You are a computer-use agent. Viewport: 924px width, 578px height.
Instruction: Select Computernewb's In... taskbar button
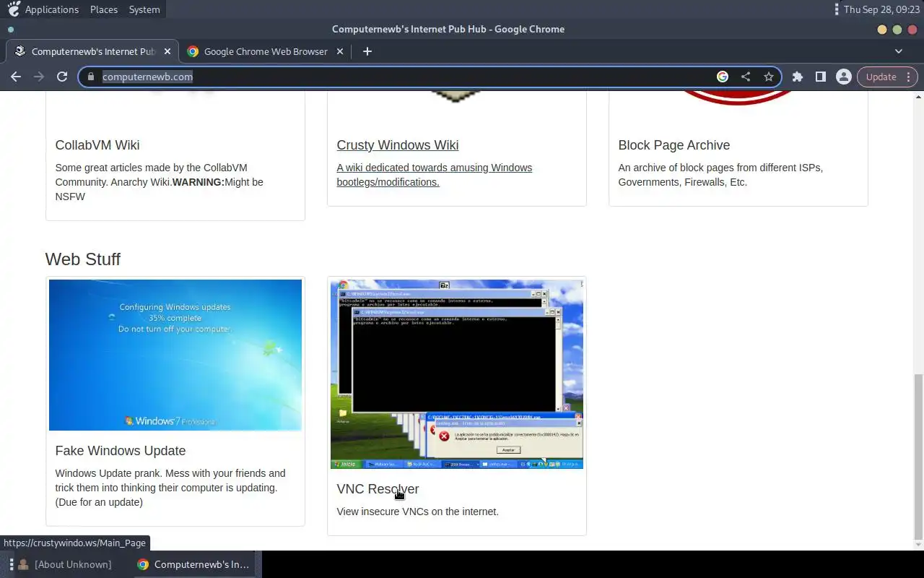pyautogui.click(x=193, y=564)
